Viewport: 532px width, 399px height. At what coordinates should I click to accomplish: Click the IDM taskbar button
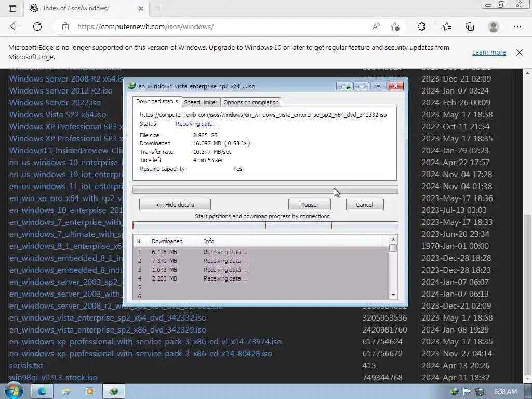point(114,392)
